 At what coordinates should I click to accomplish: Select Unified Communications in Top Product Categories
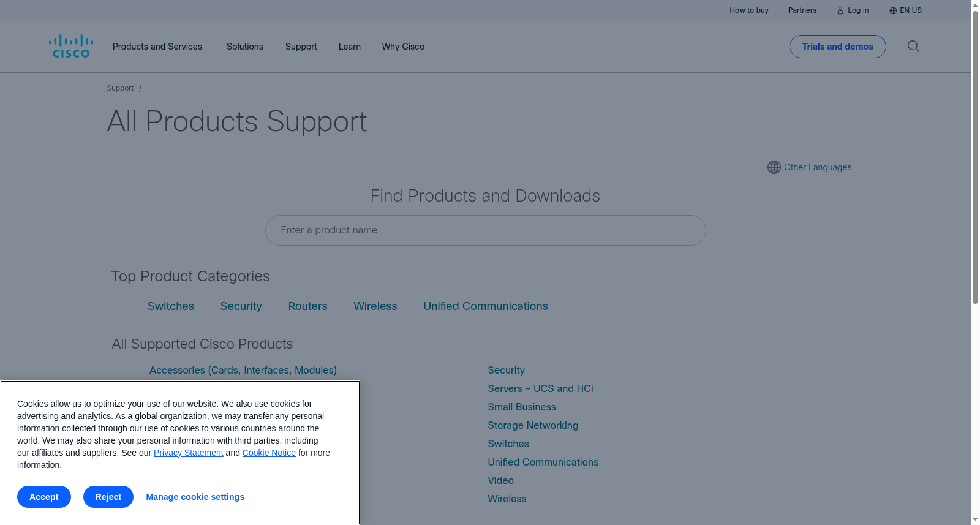coord(486,306)
